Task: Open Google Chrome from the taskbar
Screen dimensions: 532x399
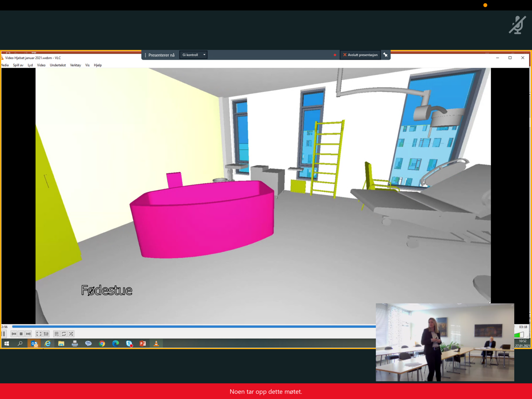Action: [x=102, y=344]
